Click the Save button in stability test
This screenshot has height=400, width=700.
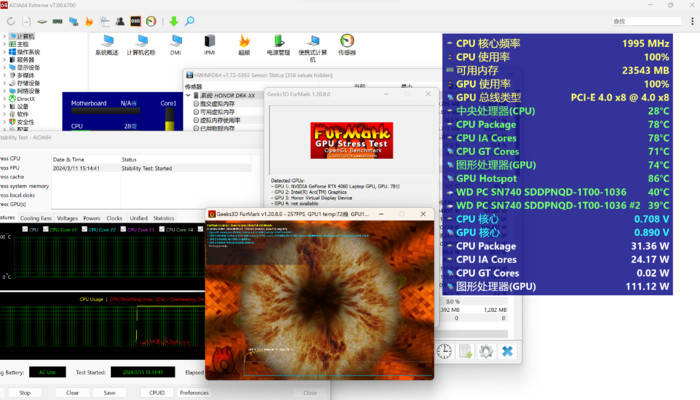109,393
